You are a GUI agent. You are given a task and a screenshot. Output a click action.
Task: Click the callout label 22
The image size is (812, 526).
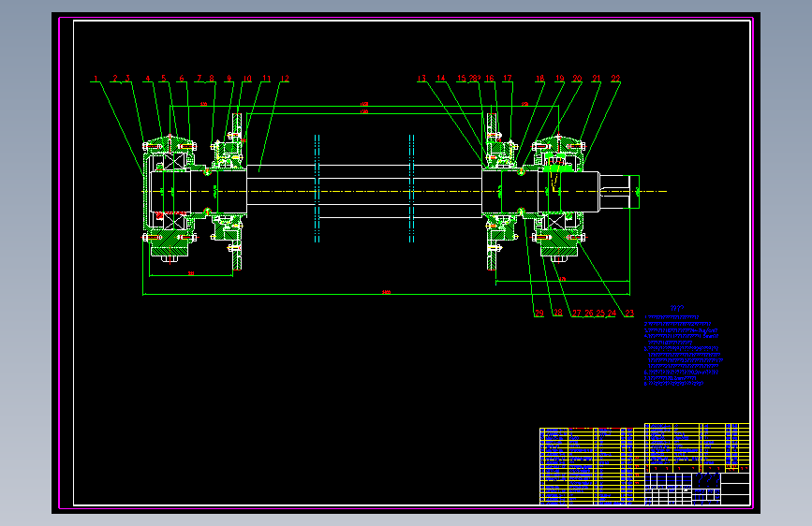tap(615, 79)
